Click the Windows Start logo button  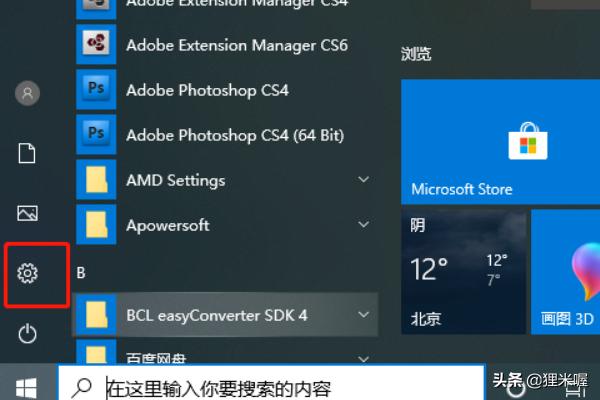(27, 387)
